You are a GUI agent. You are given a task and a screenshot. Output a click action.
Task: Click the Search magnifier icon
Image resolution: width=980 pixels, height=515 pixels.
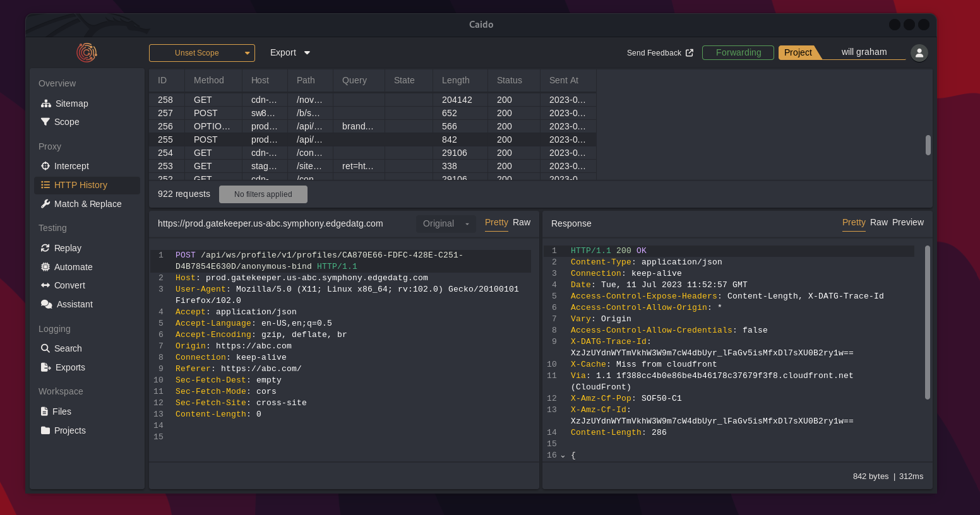click(45, 348)
